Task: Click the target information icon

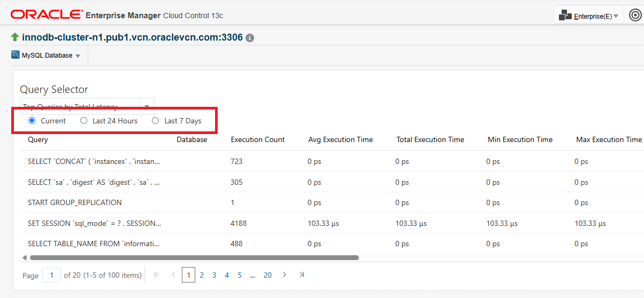Action: click(x=250, y=38)
